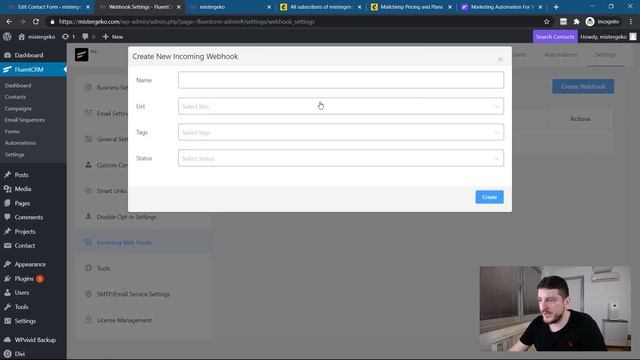This screenshot has width=640, height=360.
Task: Click the FluentCRM logo icon
Action: [x=82, y=54]
